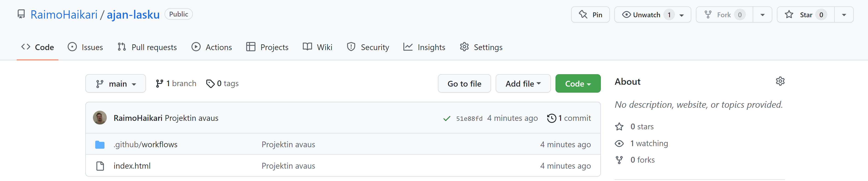Expand the Add file dropdown
The image size is (868, 181).
(523, 83)
